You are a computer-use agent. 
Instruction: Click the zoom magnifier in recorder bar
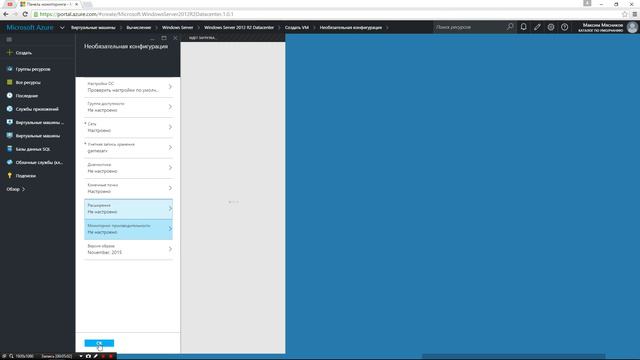[11, 356]
